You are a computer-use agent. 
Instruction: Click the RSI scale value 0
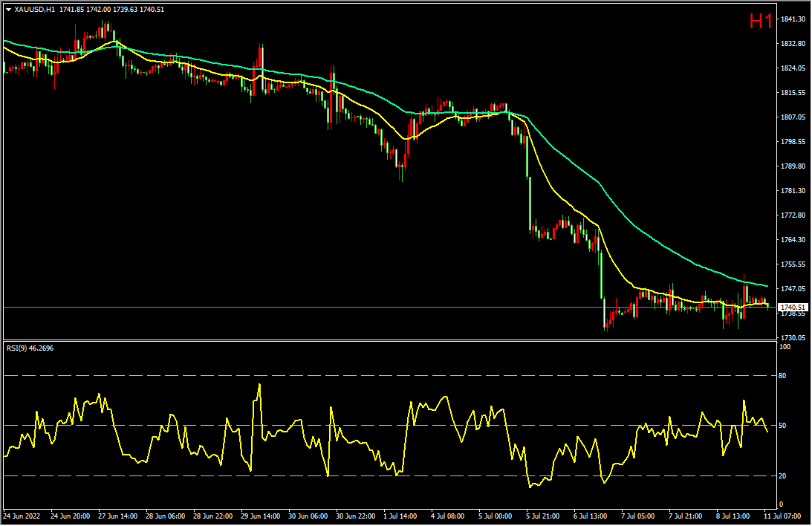pyautogui.click(x=782, y=504)
